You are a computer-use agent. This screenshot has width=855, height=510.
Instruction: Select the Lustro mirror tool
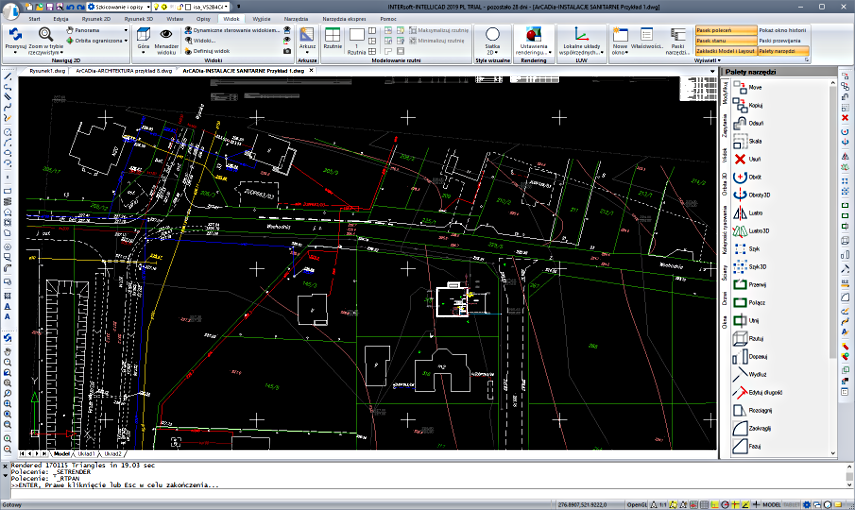(748, 213)
